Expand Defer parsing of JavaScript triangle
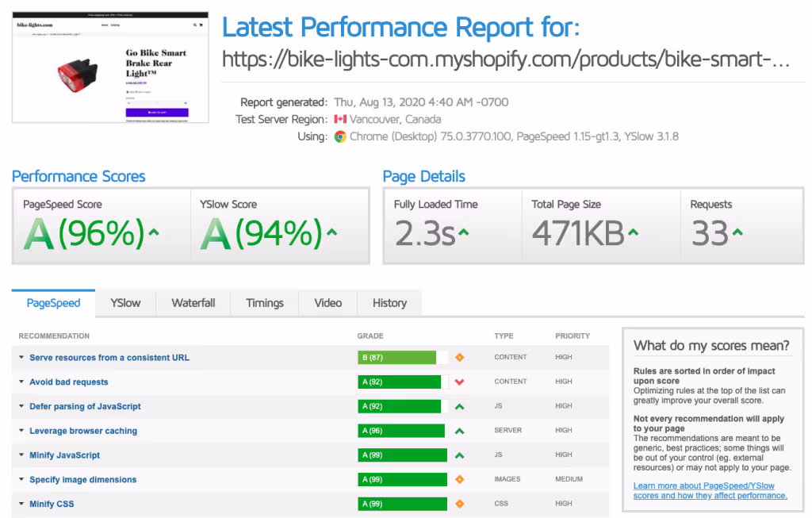This screenshot has height=518, width=812. click(x=21, y=406)
